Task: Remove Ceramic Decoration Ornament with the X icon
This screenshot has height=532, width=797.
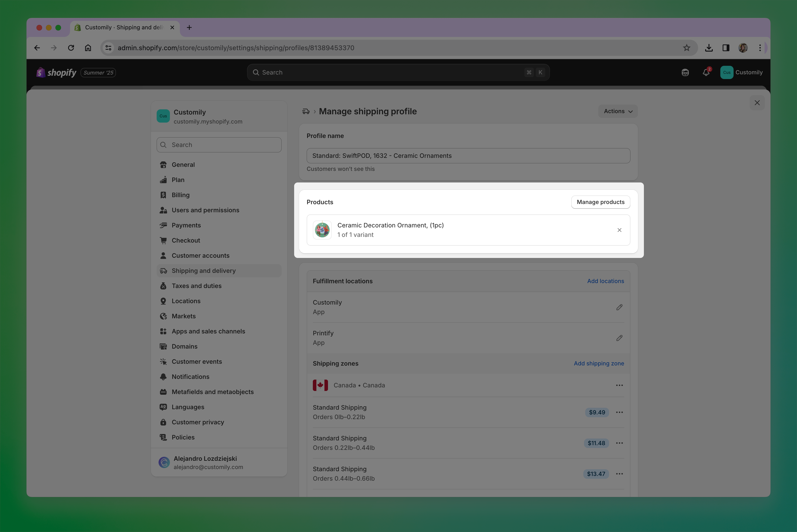Action: (620, 230)
